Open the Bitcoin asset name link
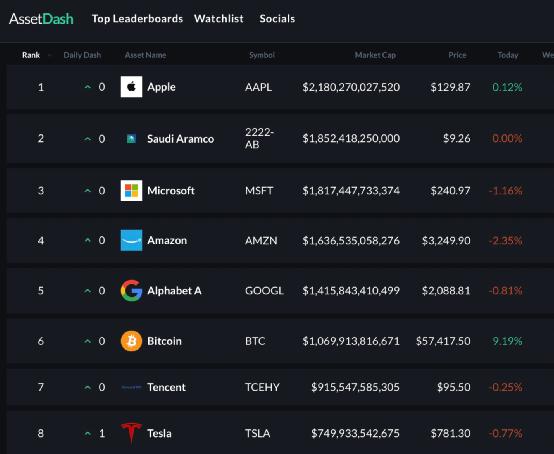 point(164,341)
